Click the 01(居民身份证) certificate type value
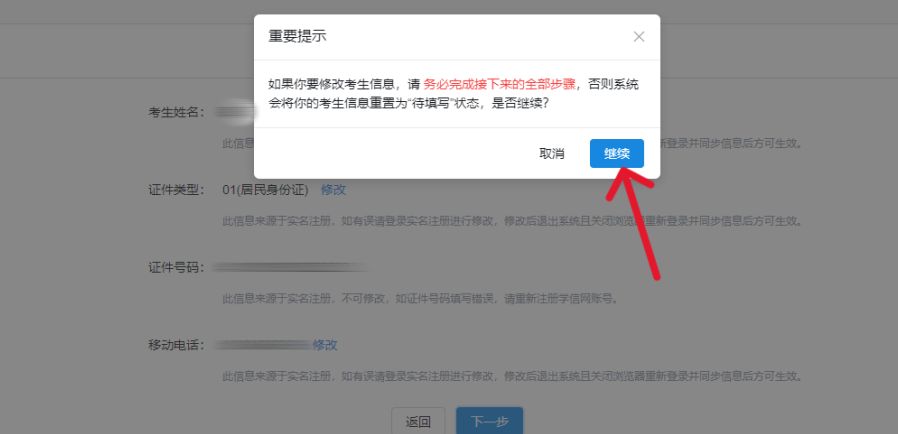Screen dimensions: 898x434 tap(265, 190)
